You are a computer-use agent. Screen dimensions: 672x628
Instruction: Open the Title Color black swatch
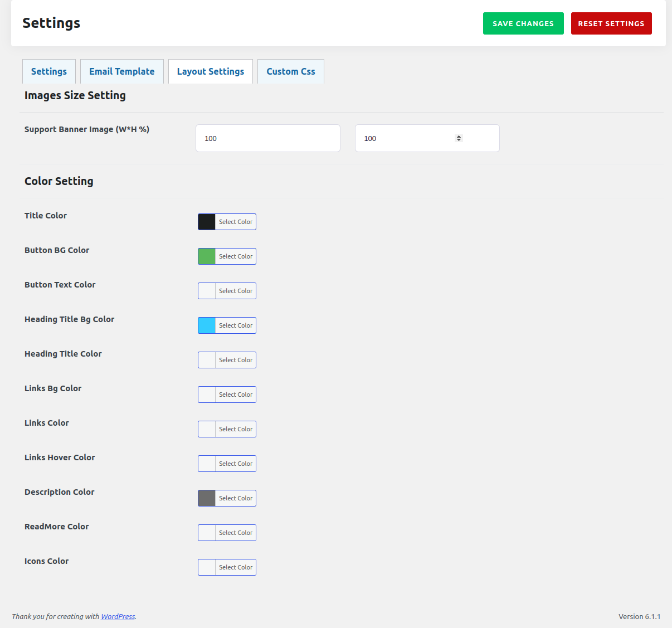click(x=207, y=222)
